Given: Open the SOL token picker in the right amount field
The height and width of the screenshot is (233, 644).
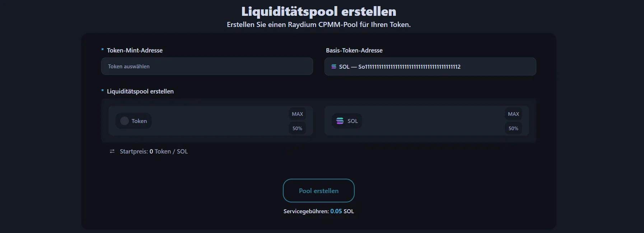Looking at the screenshot, I should (x=346, y=121).
